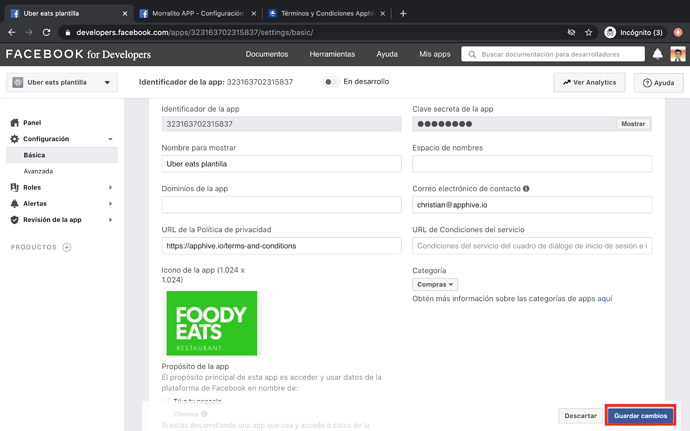
Task: Click the Foody Eats app icon image
Action: (x=211, y=323)
